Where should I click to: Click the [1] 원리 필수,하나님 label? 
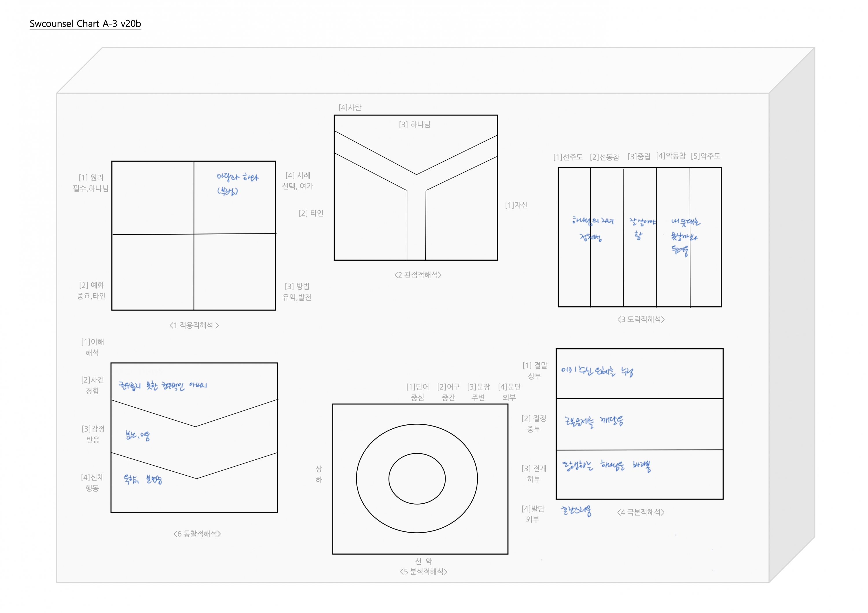click(91, 183)
